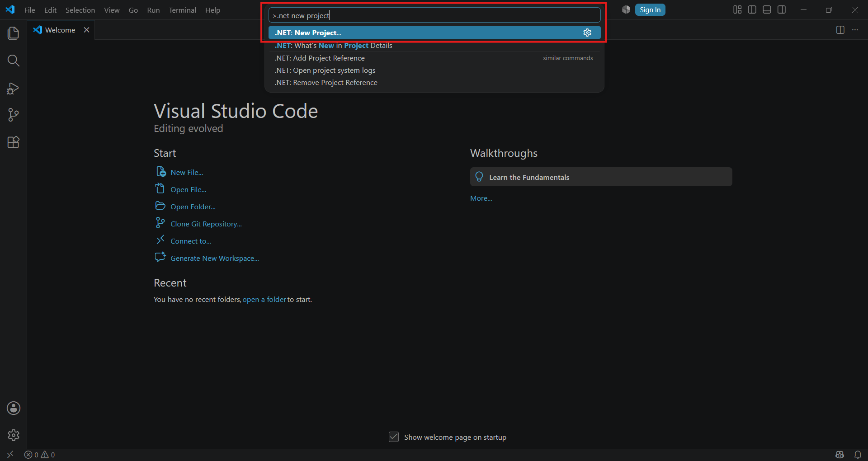Select .NET: Open project system logs
868x461 pixels.
(x=434, y=70)
